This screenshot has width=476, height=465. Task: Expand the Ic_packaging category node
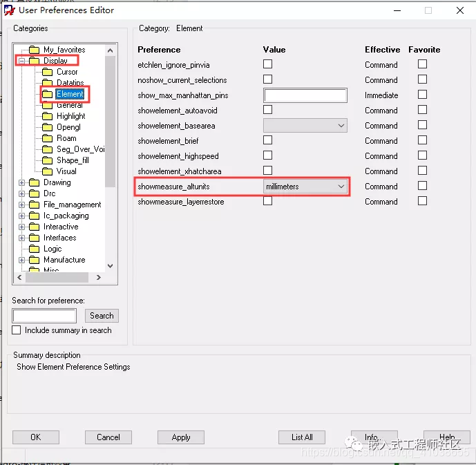21,216
